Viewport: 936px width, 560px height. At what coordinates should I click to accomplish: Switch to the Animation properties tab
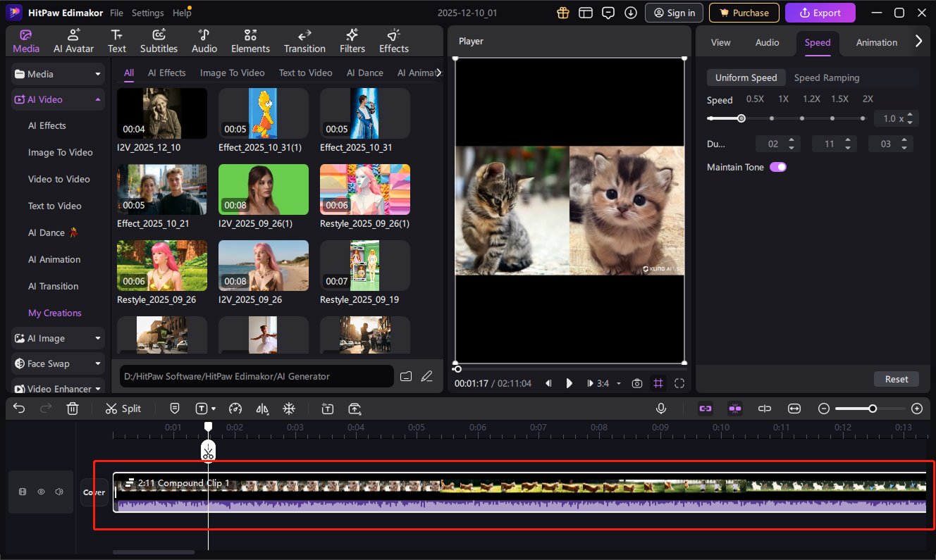(x=876, y=42)
